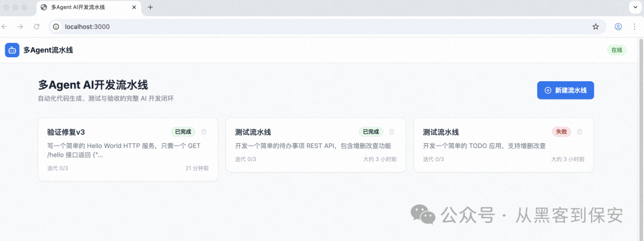The width and height of the screenshot is (644, 241).
Task: Open a new tab with plus icon
Action: [150, 7]
